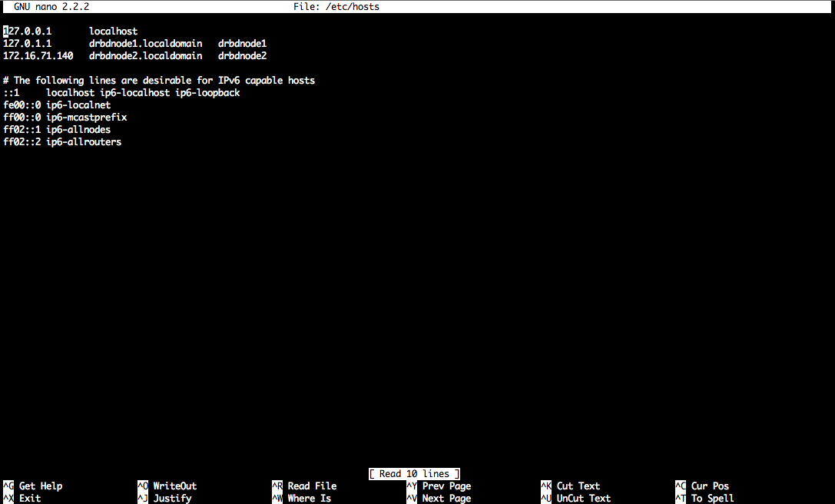This screenshot has height=504, width=835.
Task: Place cursor on the 172.16.71.140 address
Action: pyautogui.click(x=38, y=55)
